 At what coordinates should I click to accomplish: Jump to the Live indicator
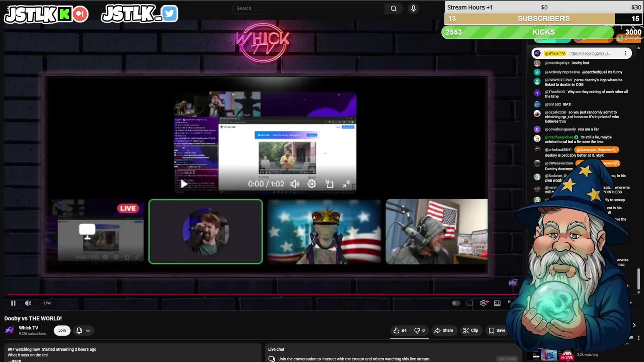[x=46, y=303]
